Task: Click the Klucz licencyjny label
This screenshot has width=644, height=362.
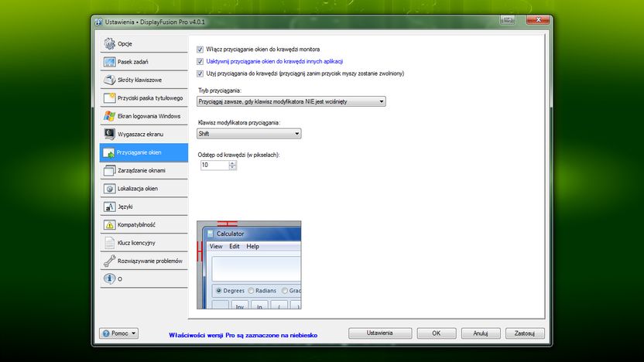Action: pyautogui.click(x=136, y=243)
